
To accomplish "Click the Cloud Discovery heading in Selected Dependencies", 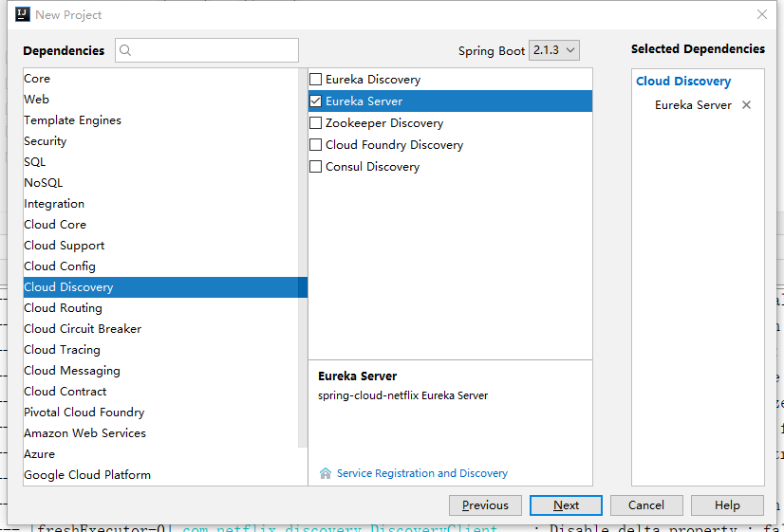I will coord(683,81).
